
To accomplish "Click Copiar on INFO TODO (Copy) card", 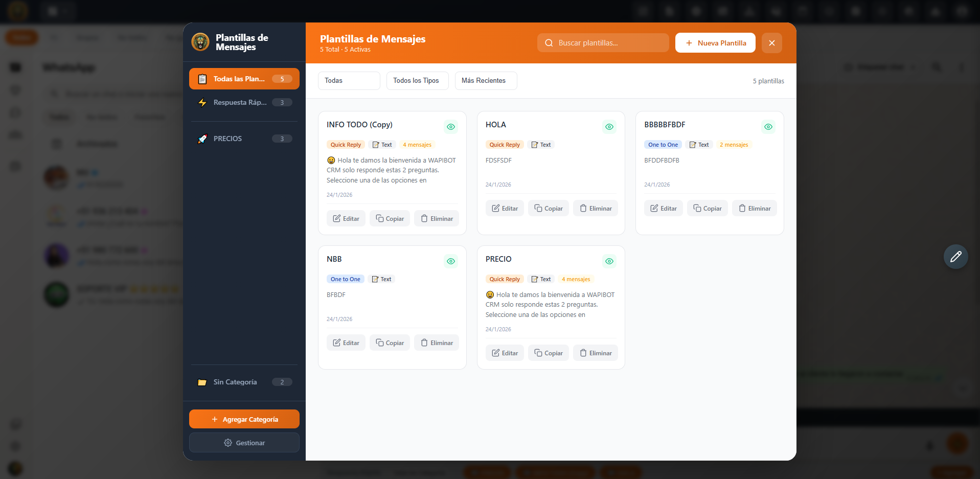I will 390,219.
